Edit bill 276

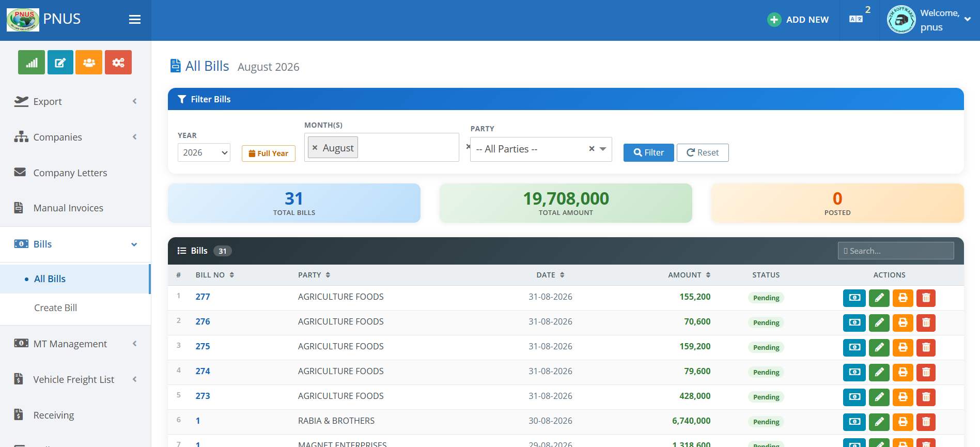[x=879, y=322]
